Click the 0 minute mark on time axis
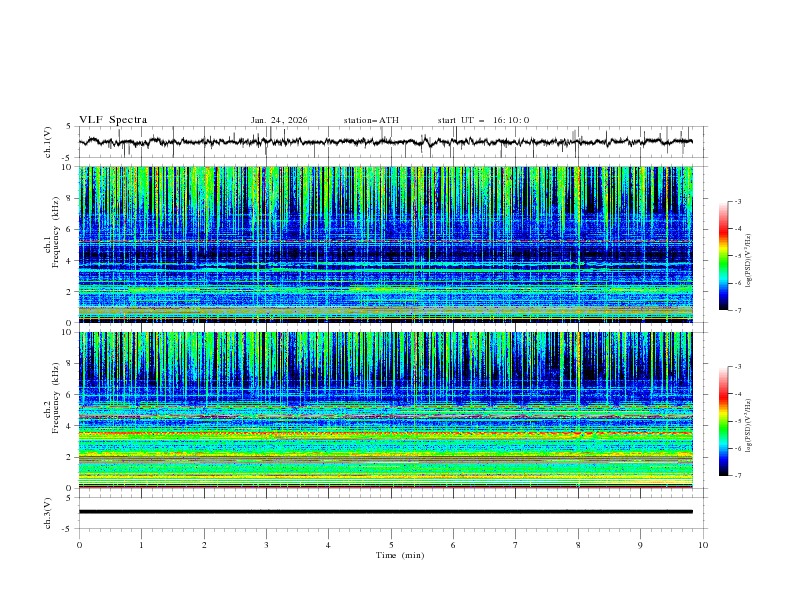The image size is (792, 612). (x=79, y=544)
